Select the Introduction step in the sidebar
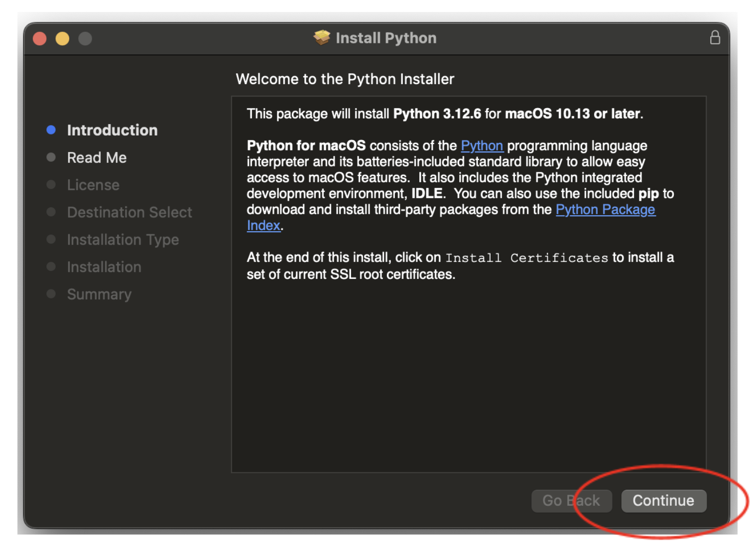The height and width of the screenshot is (544, 756). pos(112,130)
